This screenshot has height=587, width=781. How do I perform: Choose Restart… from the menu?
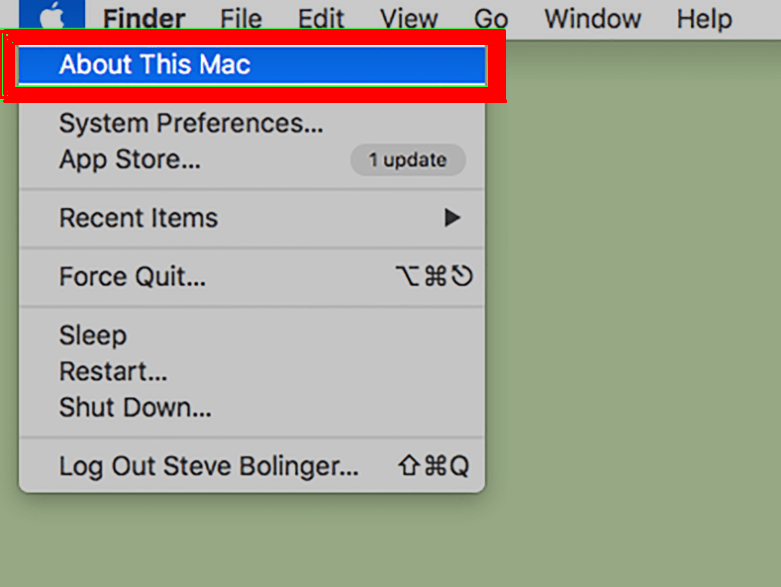pyautogui.click(x=252, y=371)
